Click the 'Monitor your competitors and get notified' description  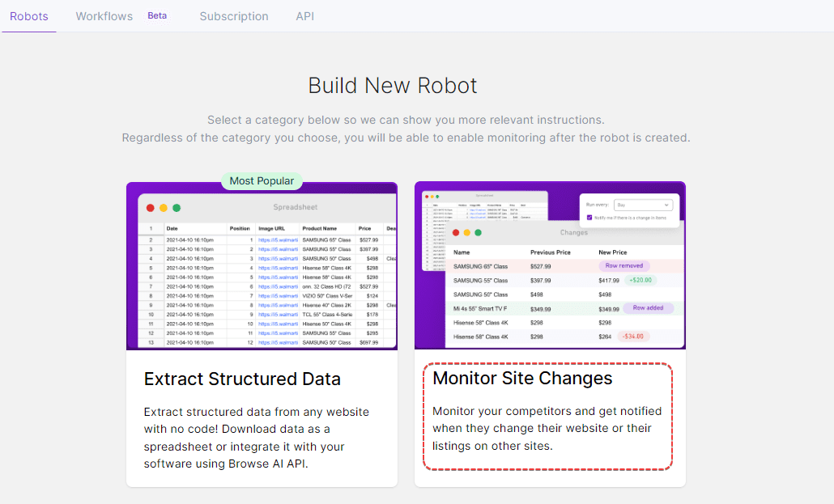[547, 429]
